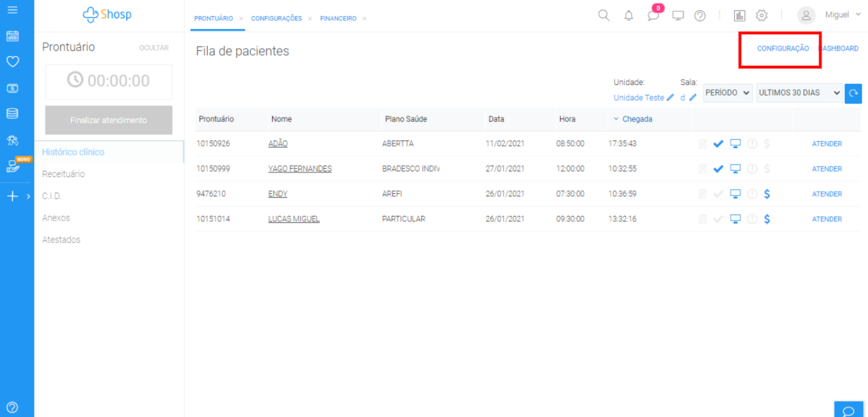This screenshot has height=417, width=868.
Task: Sort the table by Chegada column header
Action: pos(637,119)
